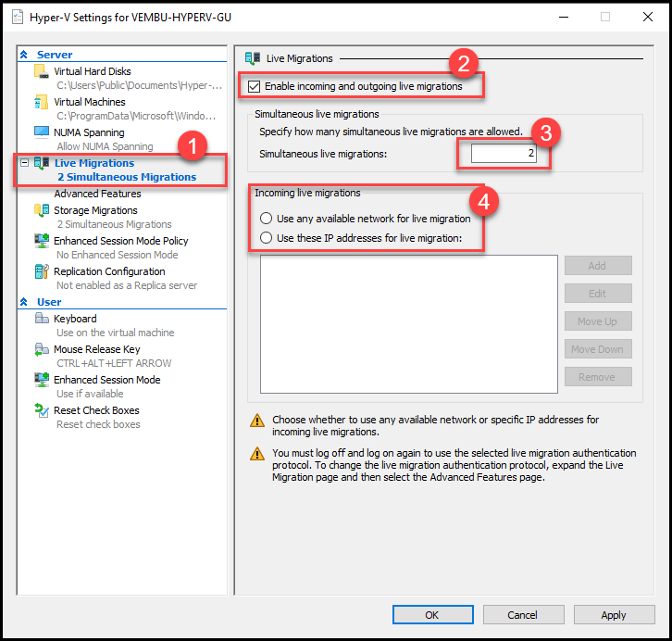Collapse the Live Migrations tree node

(25, 163)
